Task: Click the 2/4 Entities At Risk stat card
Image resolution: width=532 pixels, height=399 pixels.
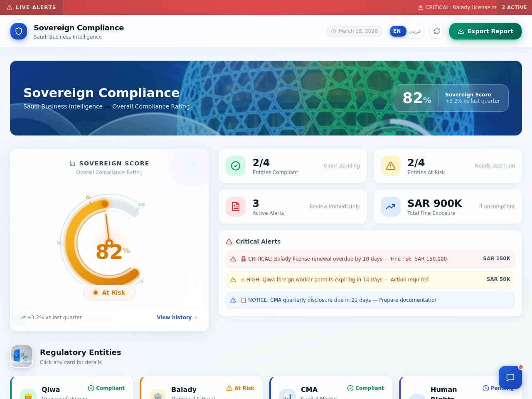Action: coord(448,166)
